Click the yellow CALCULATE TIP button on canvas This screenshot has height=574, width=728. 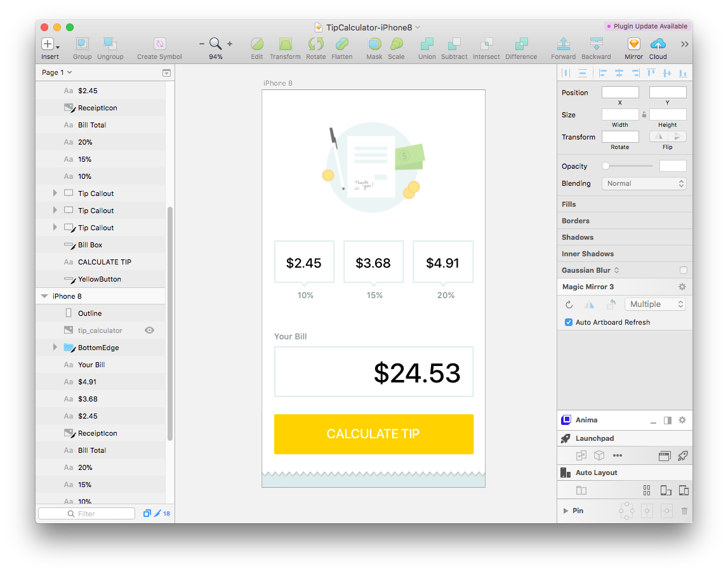374,434
